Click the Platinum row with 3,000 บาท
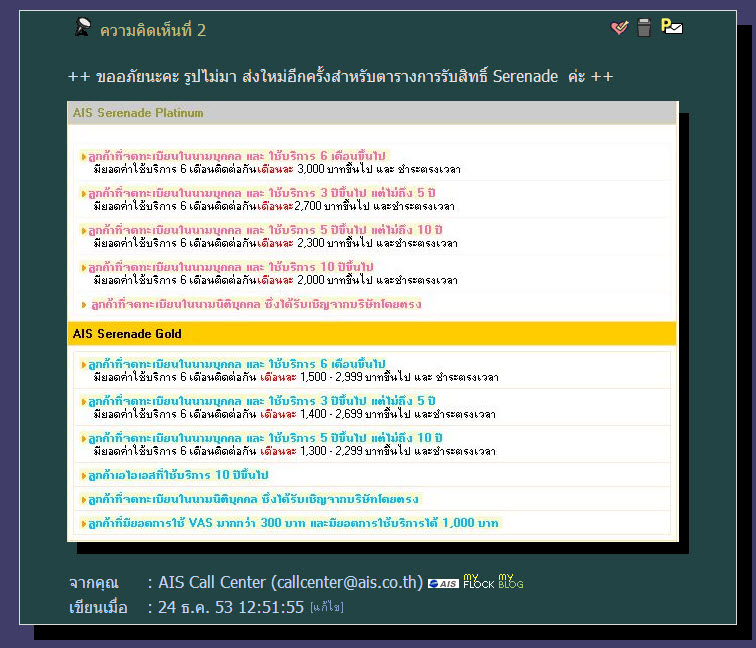The image size is (756, 648). click(372, 162)
